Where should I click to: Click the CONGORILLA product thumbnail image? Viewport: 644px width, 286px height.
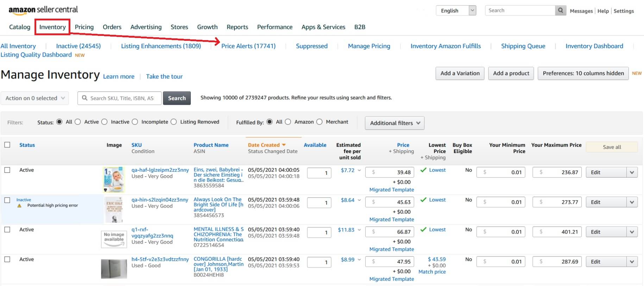coord(114,269)
